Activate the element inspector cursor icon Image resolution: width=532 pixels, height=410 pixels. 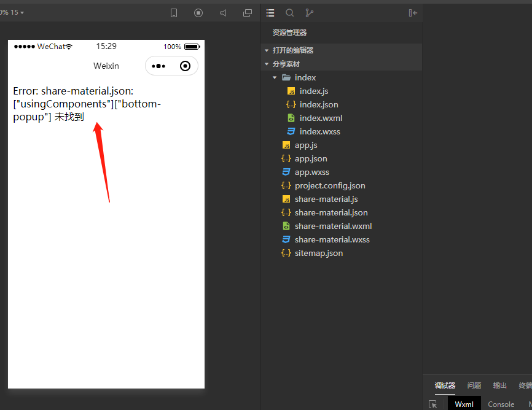coord(433,404)
